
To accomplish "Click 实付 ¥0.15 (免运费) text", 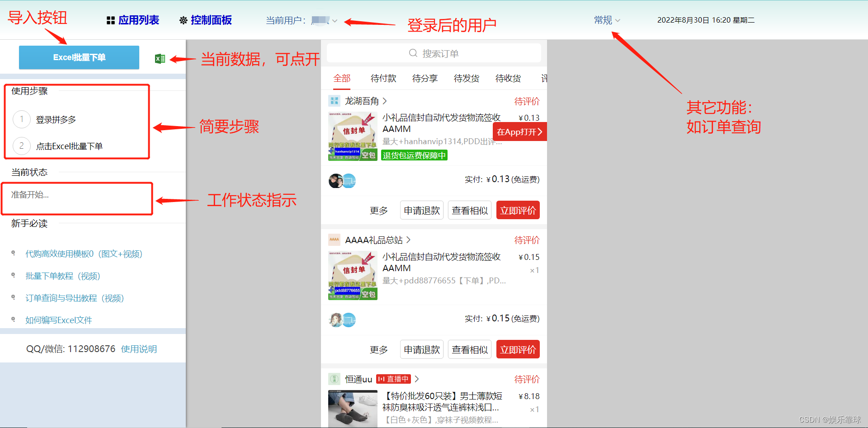I will click(502, 319).
